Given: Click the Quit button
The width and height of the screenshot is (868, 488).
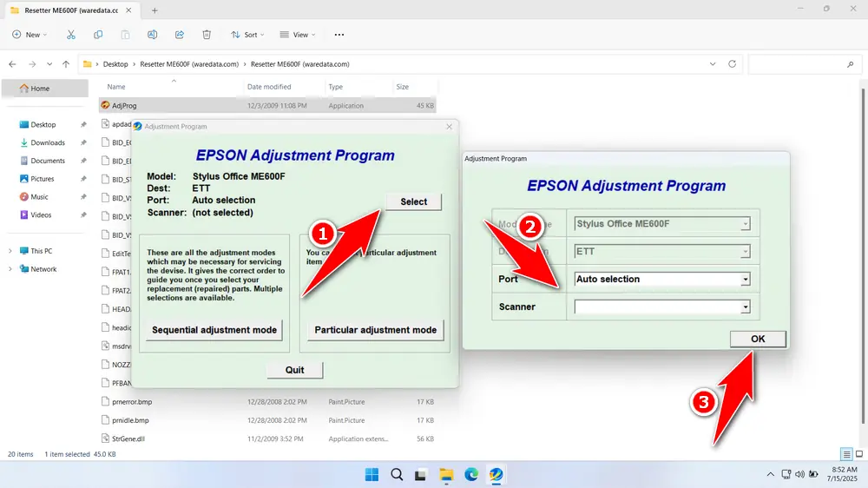Looking at the screenshot, I should [294, 370].
